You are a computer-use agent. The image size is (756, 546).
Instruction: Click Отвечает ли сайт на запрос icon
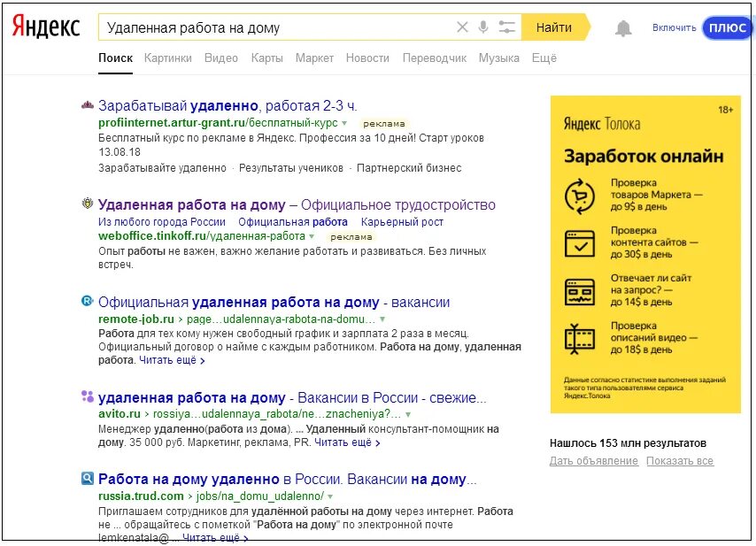click(580, 291)
